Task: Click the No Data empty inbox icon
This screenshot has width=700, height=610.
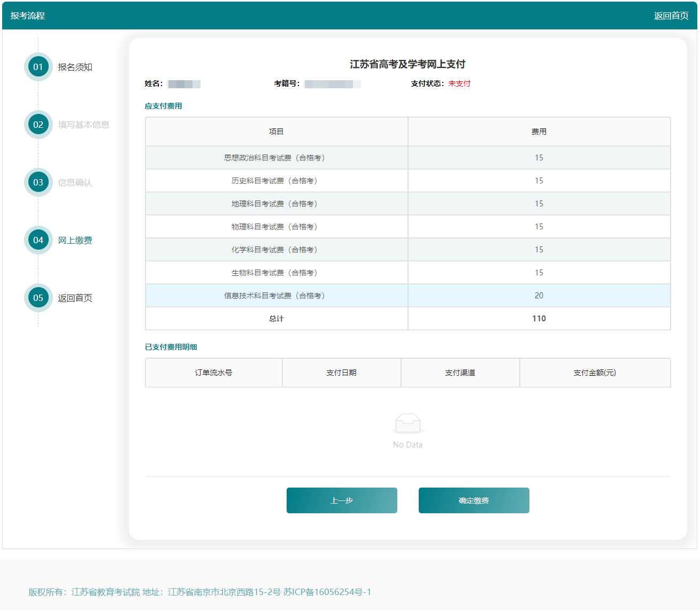Action: click(407, 423)
